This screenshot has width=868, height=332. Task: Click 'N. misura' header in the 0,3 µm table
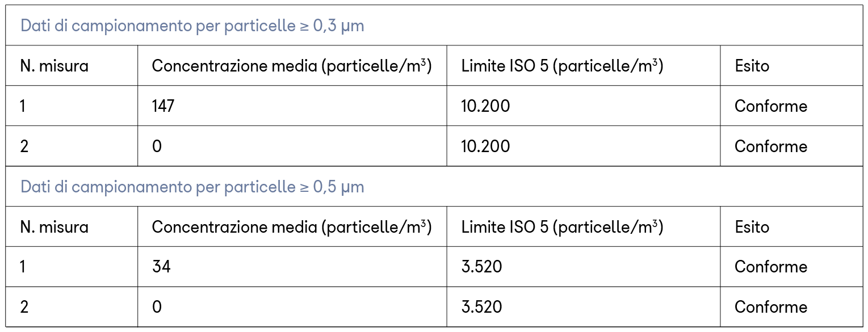[x=54, y=66]
